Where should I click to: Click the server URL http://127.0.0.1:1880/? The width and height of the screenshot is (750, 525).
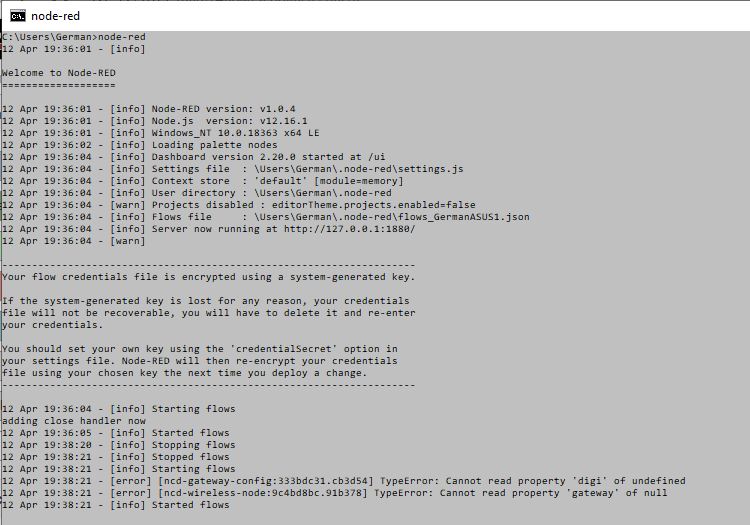click(x=350, y=229)
